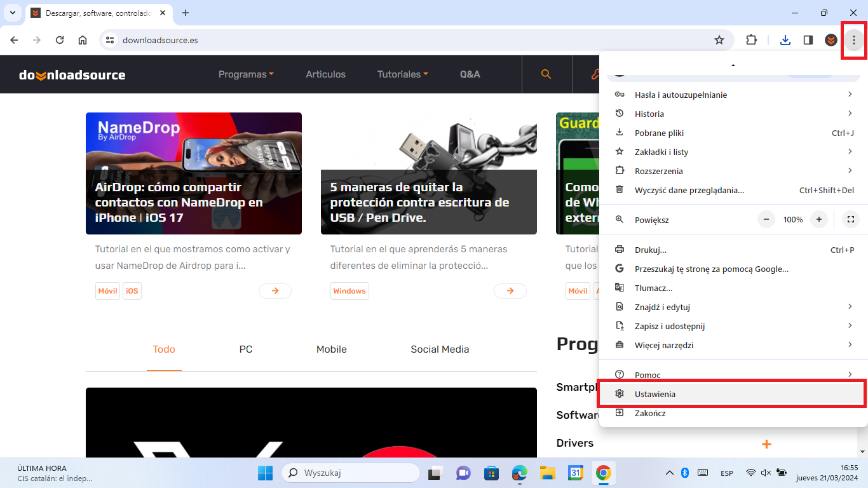Open File Explorer from taskbar

click(x=547, y=473)
